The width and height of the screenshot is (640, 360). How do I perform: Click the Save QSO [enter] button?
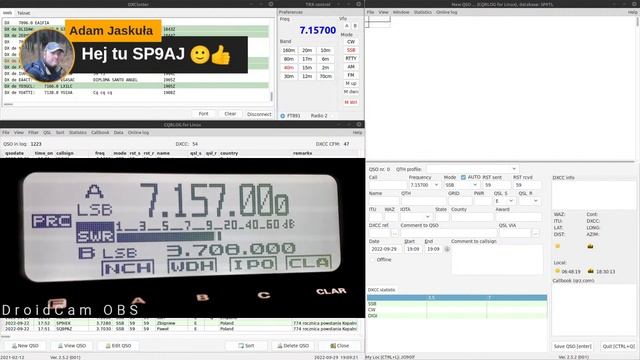572,346
